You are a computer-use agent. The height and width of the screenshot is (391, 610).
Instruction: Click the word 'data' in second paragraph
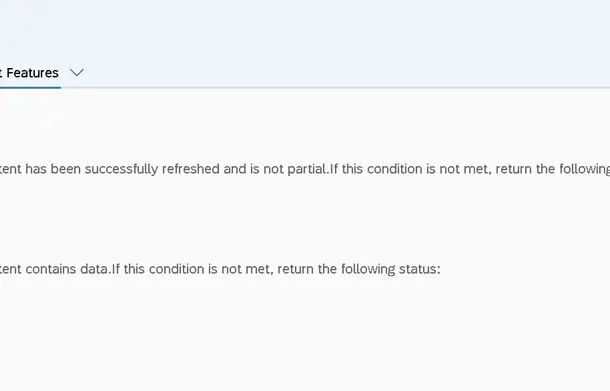(94, 269)
